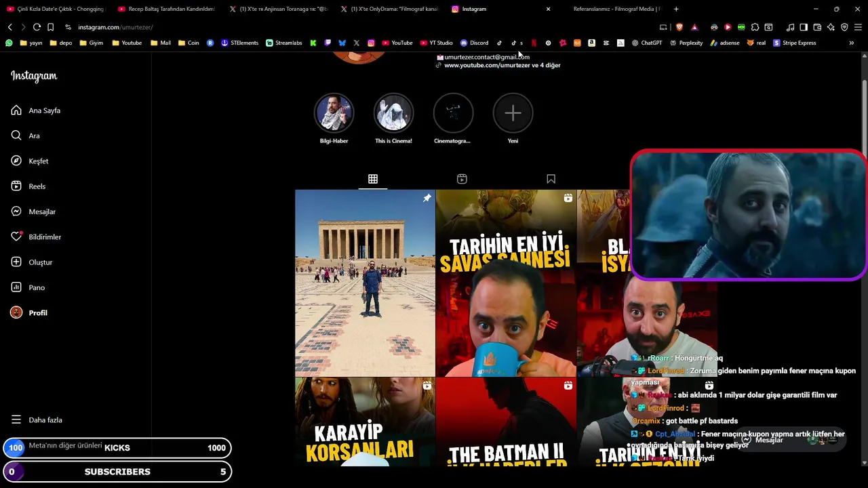Image resolution: width=868 pixels, height=488 pixels.
Task: Open the Mail bookmarks folder
Action: click(161, 43)
